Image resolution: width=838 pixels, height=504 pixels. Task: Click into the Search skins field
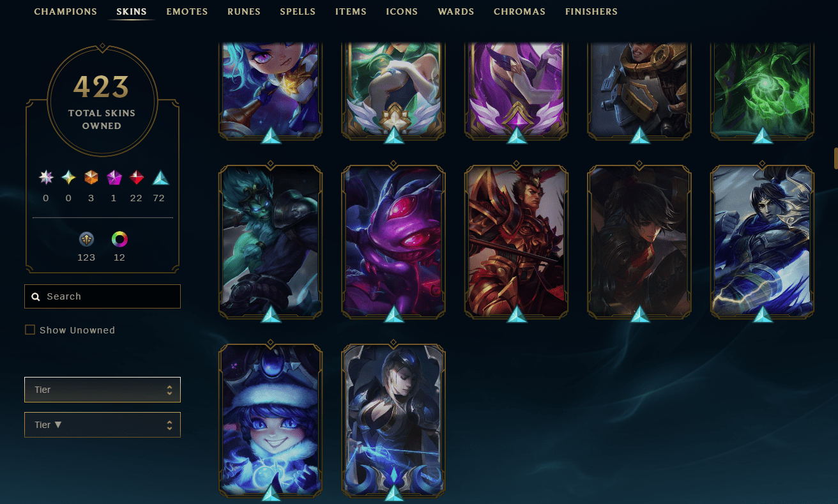pos(102,296)
